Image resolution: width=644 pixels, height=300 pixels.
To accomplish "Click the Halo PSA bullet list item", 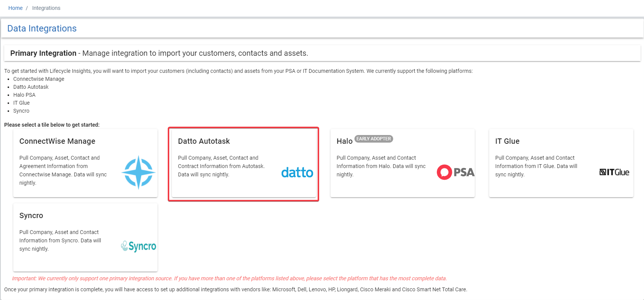I will 24,95.
